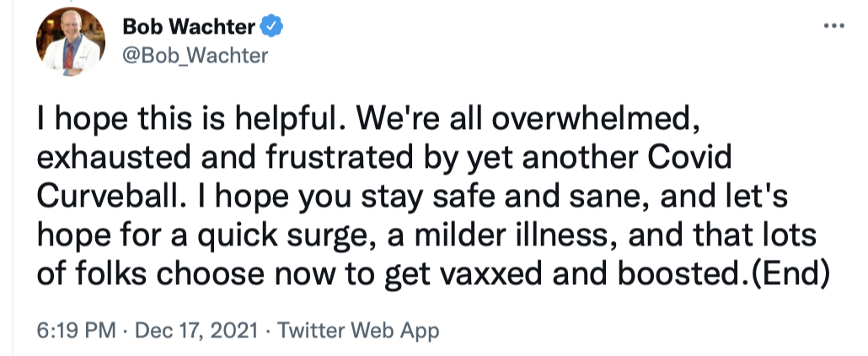868x356 pixels.
Task: Open the three-dot more options menu
Action: [x=833, y=26]
